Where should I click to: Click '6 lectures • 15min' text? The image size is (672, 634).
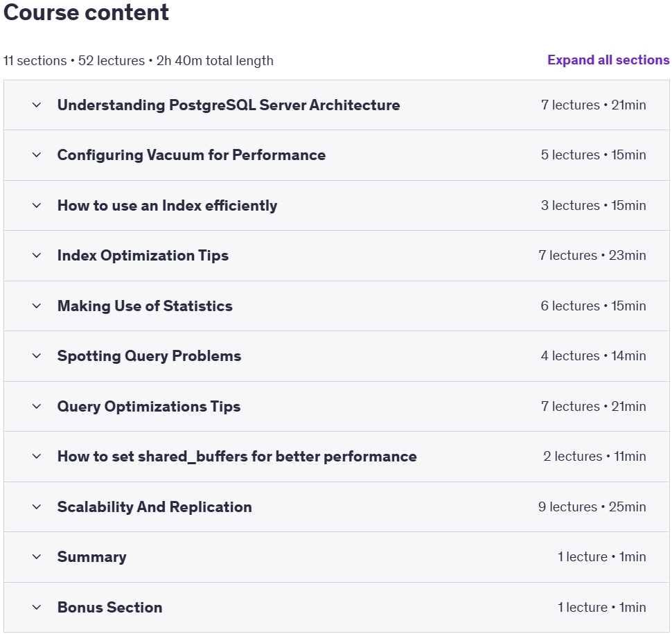[x=593, y=306]
